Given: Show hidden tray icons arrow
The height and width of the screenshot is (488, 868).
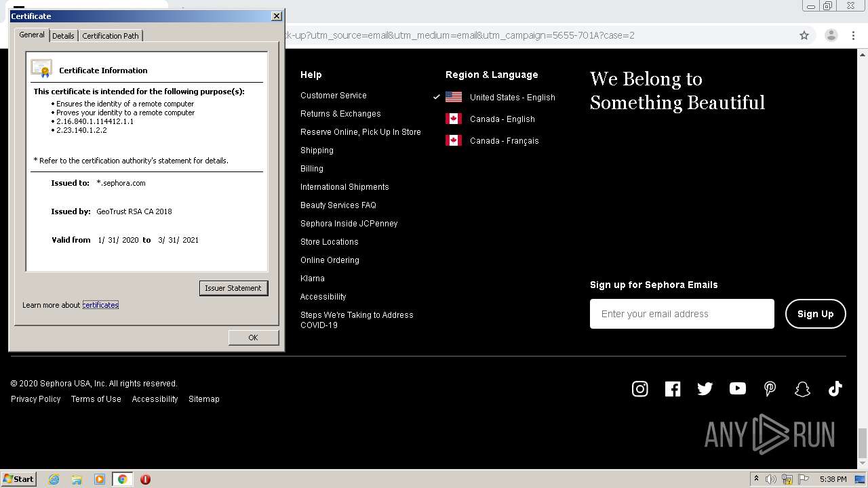Looking at the screenshot, I should pos(756,479).
